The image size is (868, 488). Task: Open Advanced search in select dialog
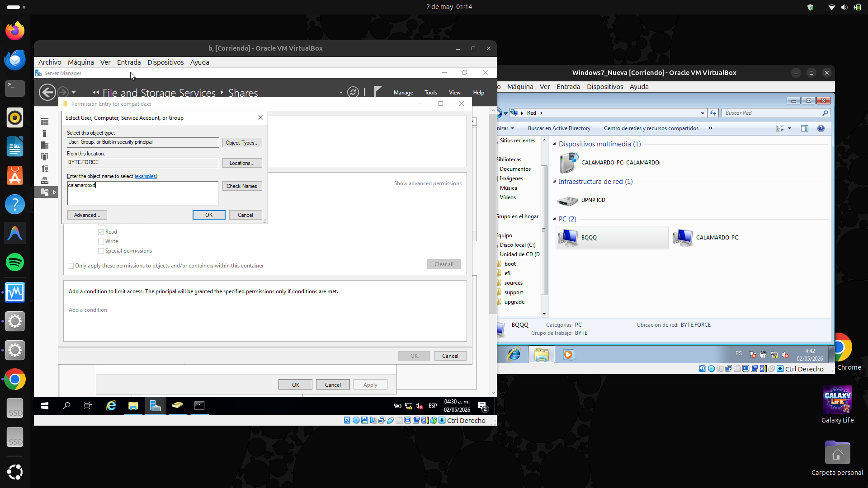[x=87, y=215]
